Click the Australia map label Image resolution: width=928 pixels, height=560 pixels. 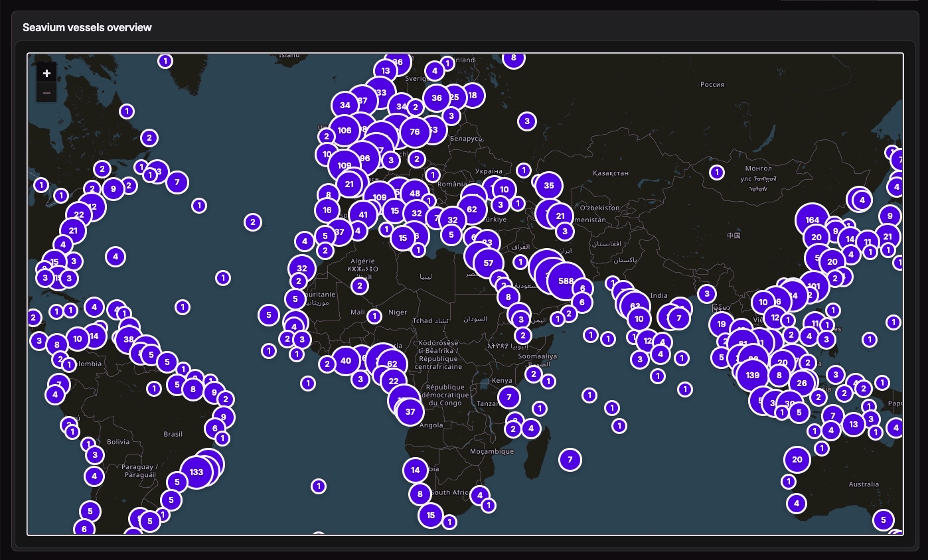coord(864,484)
